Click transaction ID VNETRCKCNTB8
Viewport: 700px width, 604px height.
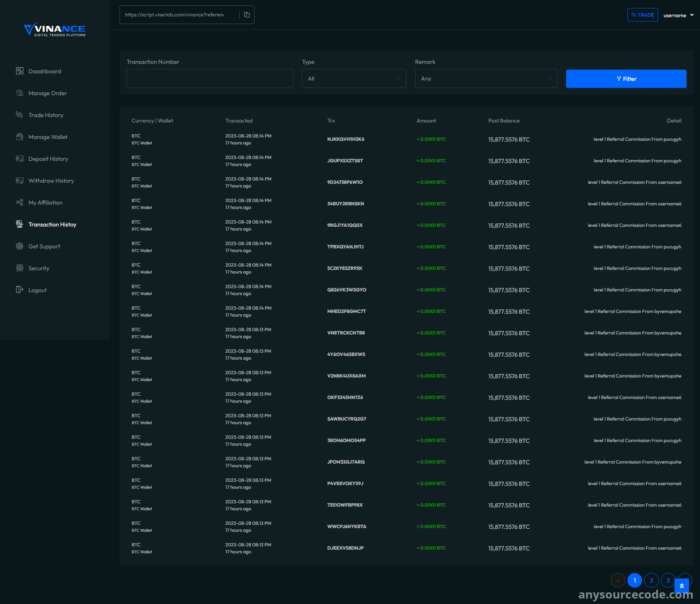[x=346, y=333]
